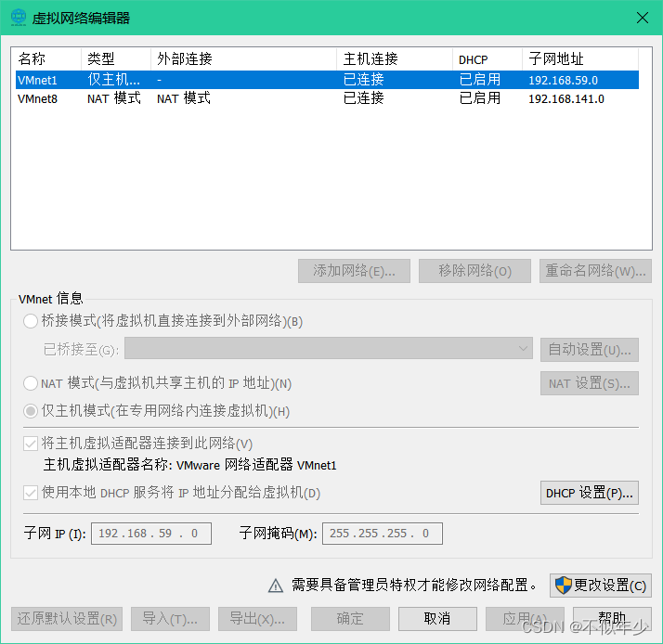The width and height of the screenshot is (663, 644).
Task: Click the 更改设置(C) button
Action: 601,586
